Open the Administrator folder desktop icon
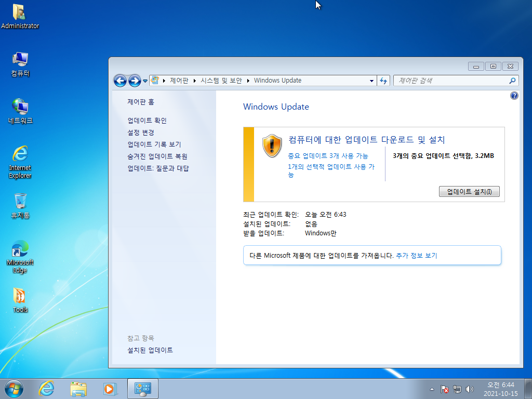Viewport: 532px width, 399px height. 20,16
